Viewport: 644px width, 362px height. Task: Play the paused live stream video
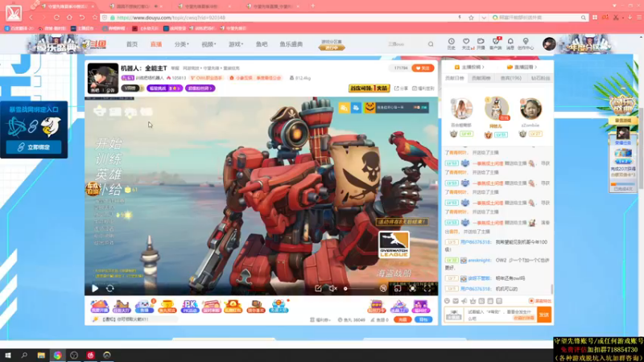point(95,289)
